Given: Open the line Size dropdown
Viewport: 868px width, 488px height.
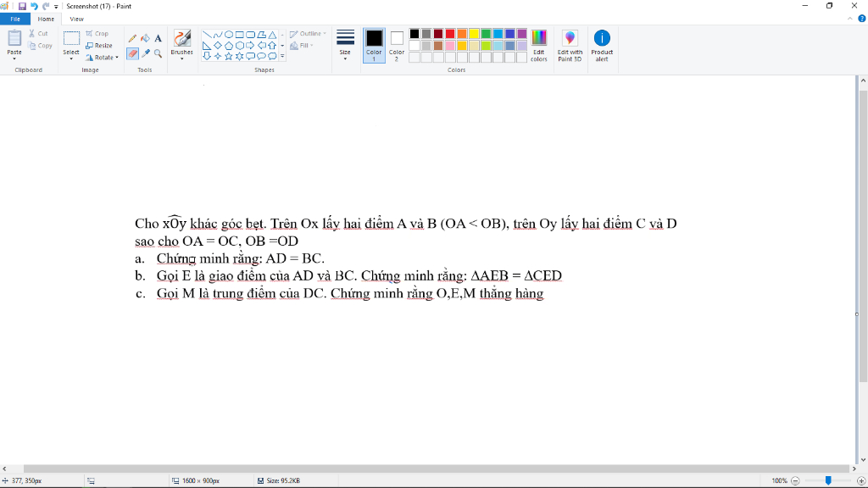Looking at the screenshot, I should click(345, 44).
